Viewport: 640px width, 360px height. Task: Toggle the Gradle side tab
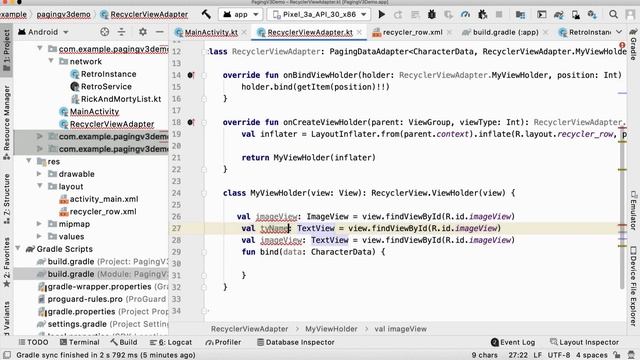point(633,46)
